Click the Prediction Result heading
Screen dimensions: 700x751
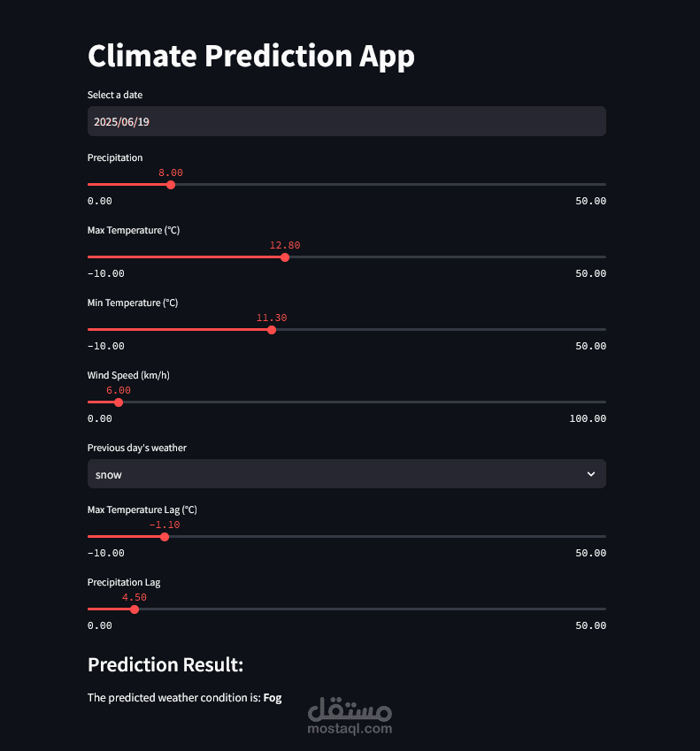pos(165,665)
